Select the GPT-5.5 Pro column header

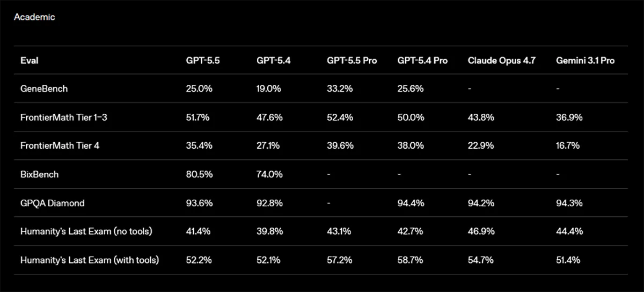(x=352, y=61)
